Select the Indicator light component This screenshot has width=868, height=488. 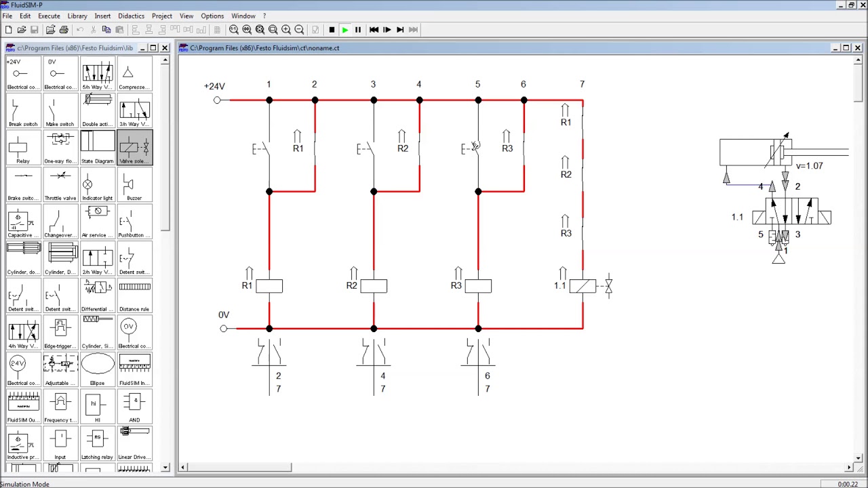click(x=98, y=184)
